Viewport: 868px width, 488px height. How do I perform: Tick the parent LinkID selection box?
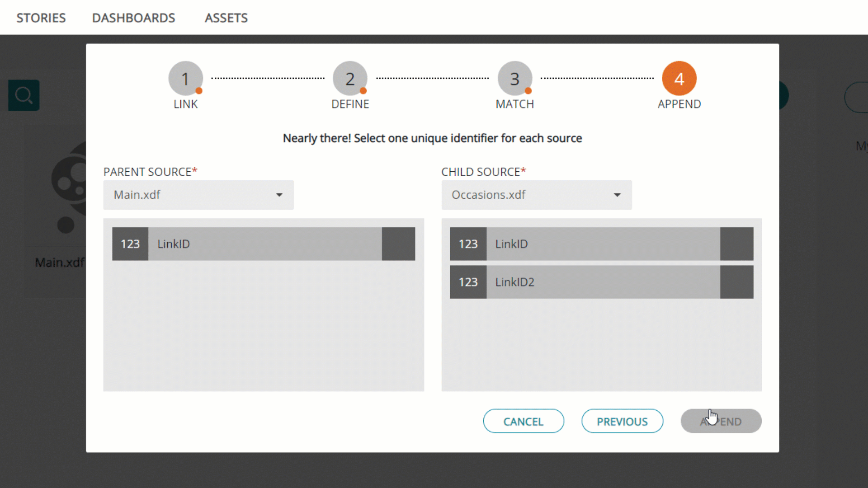coord(398,244)
